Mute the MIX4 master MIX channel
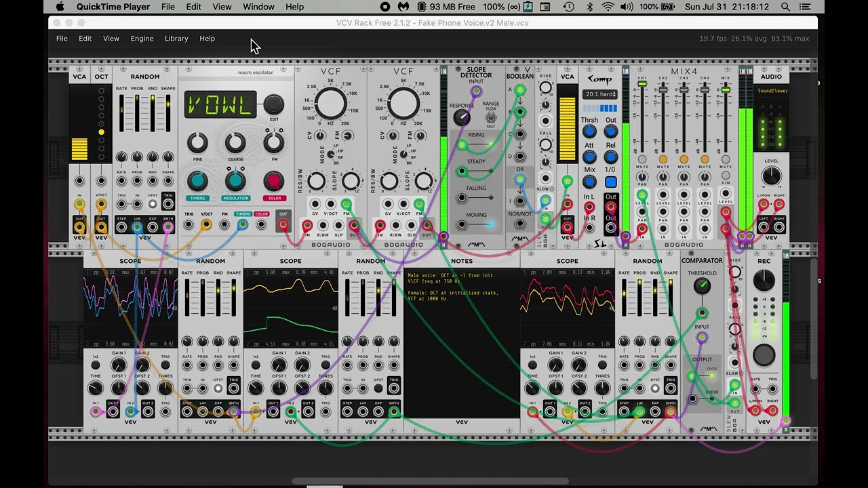Screen dimensions: 868x488 [x=726, y=159]
